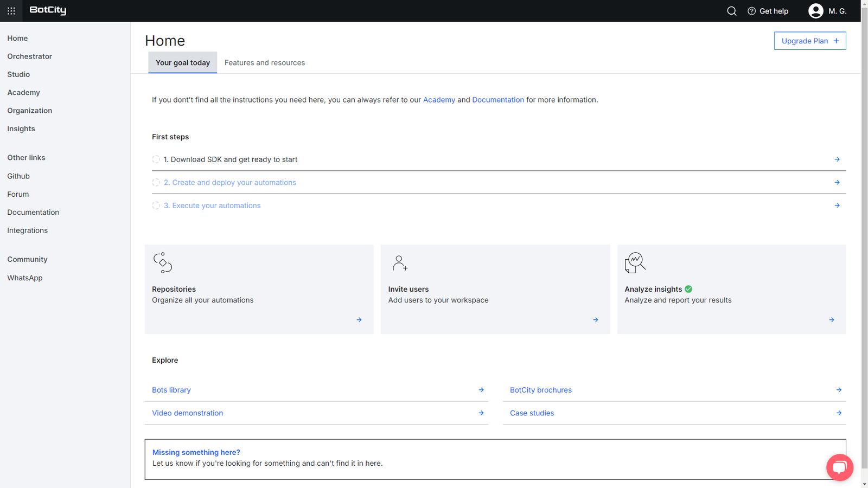Follow the inline Documentation link

pyautogui.click(x=498, y=100)
